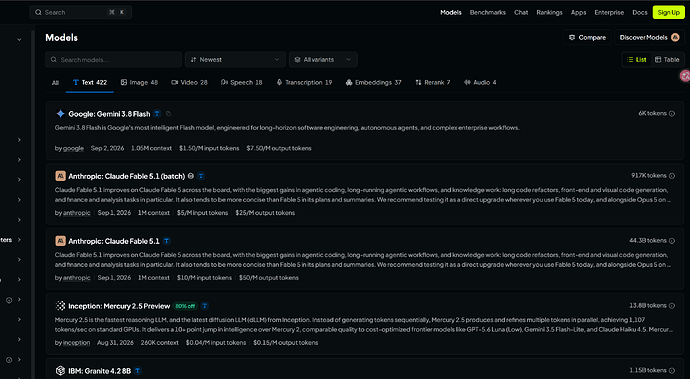Screen dimensions: 690x379
Task: Open Docs from the top navigation
Action: click(x=640, y=12)
